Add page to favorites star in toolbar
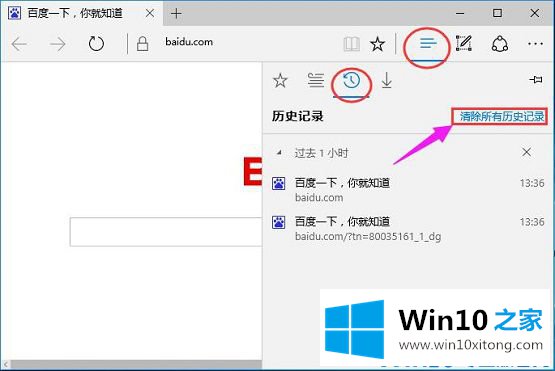 (x=377, y=44)
